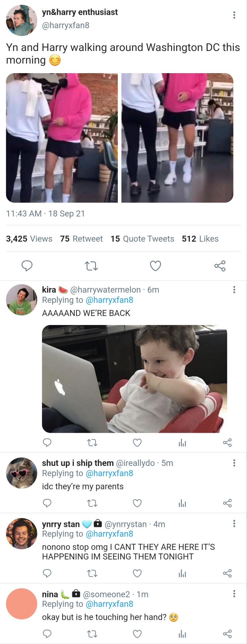Open more options on kira's reply

tap(234, 290)
